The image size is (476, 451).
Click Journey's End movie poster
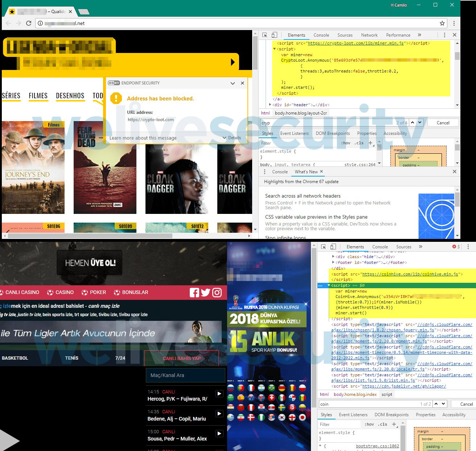point(33,167)
